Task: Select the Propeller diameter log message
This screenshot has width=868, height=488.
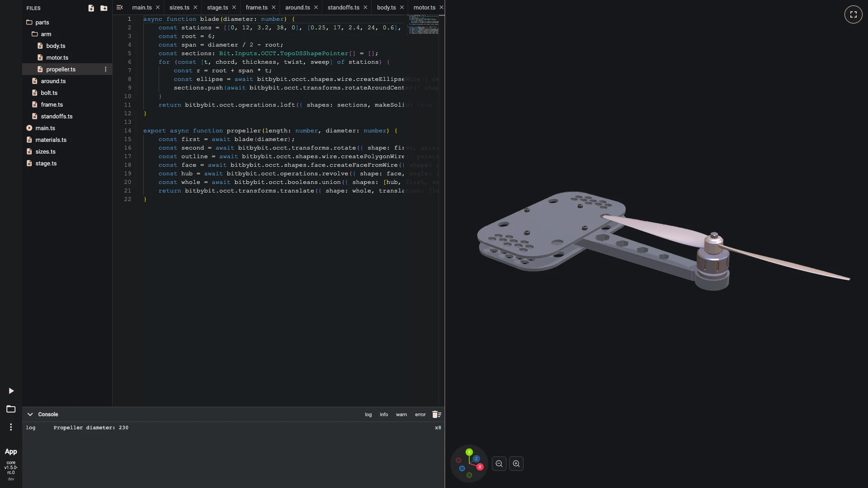Action: 91,427
